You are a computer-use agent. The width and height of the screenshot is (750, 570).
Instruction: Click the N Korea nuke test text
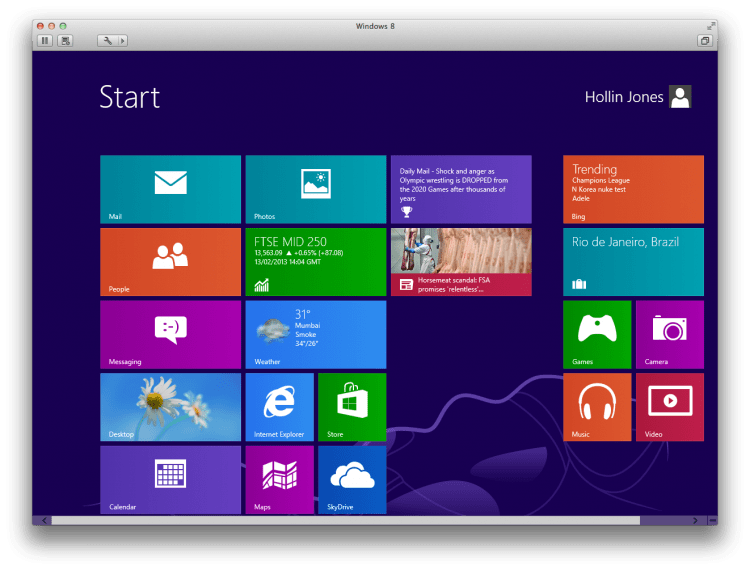click(599, 189)
